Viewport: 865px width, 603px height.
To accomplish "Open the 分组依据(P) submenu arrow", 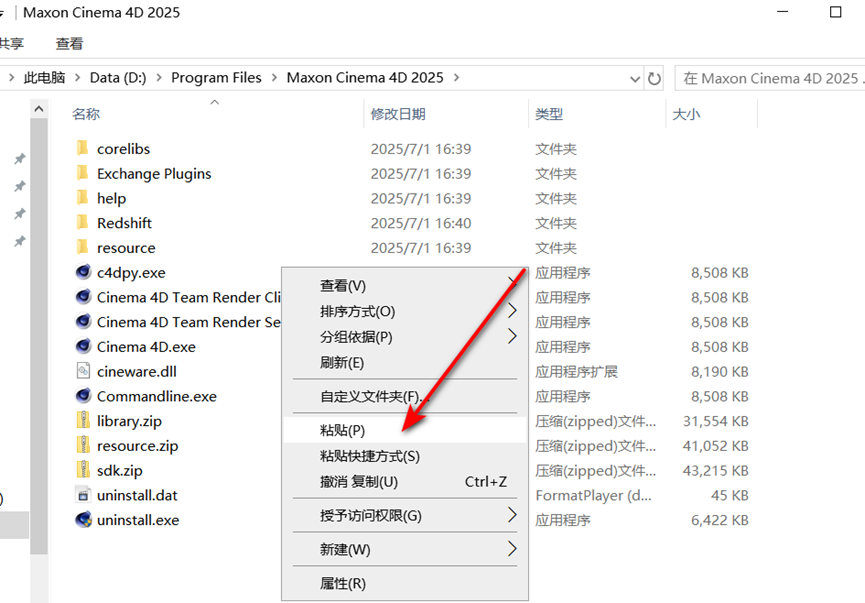I will pyautogui.click(x=512, y=336).
